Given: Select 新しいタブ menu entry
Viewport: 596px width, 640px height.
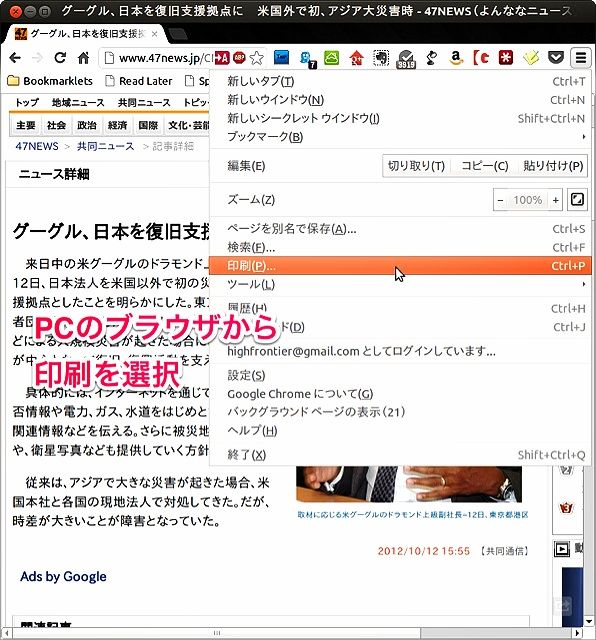Looking at the screenshot, I should pos(400,81).
